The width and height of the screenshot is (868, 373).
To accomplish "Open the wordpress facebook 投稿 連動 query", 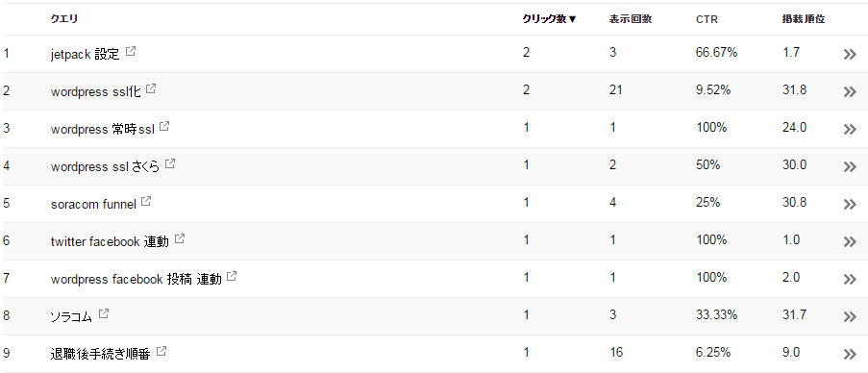I will pyautogui.click(x=136, y=280).
